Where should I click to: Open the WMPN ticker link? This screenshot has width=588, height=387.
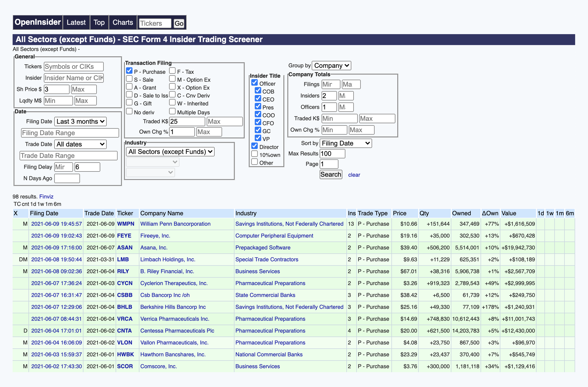coord(126,224)
